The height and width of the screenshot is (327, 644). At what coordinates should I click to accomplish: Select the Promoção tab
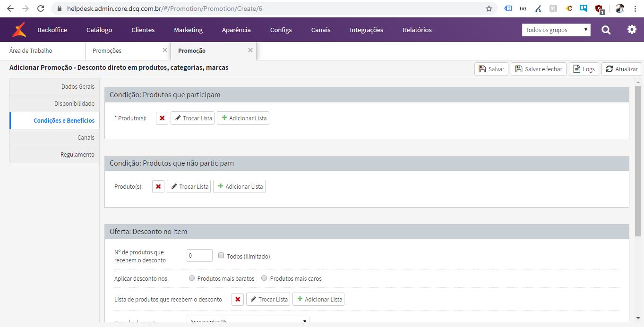coord(214,50)
